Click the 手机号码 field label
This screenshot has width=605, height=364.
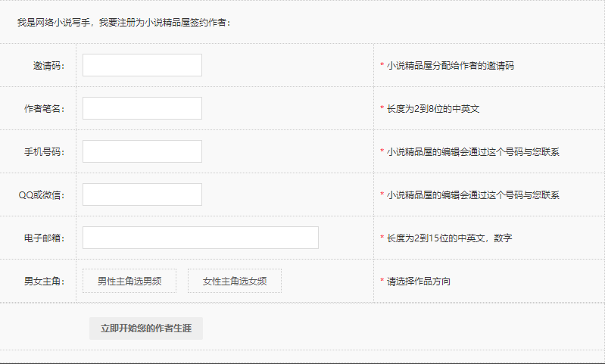44,152
